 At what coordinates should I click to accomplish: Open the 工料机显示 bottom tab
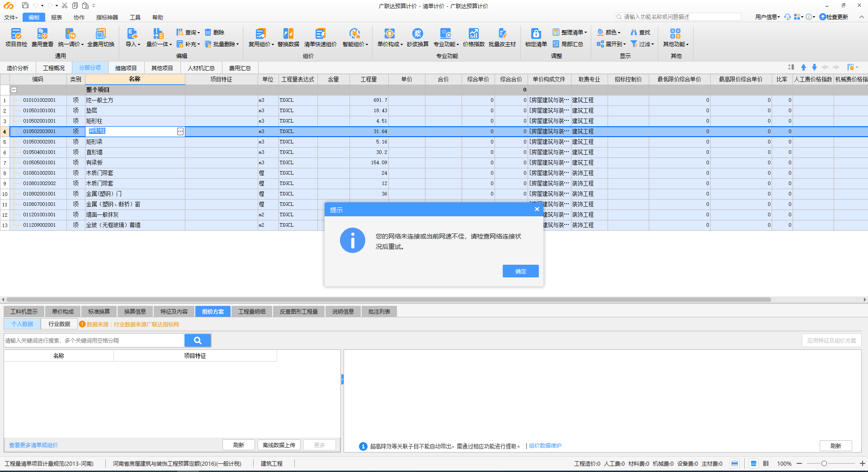24,311
